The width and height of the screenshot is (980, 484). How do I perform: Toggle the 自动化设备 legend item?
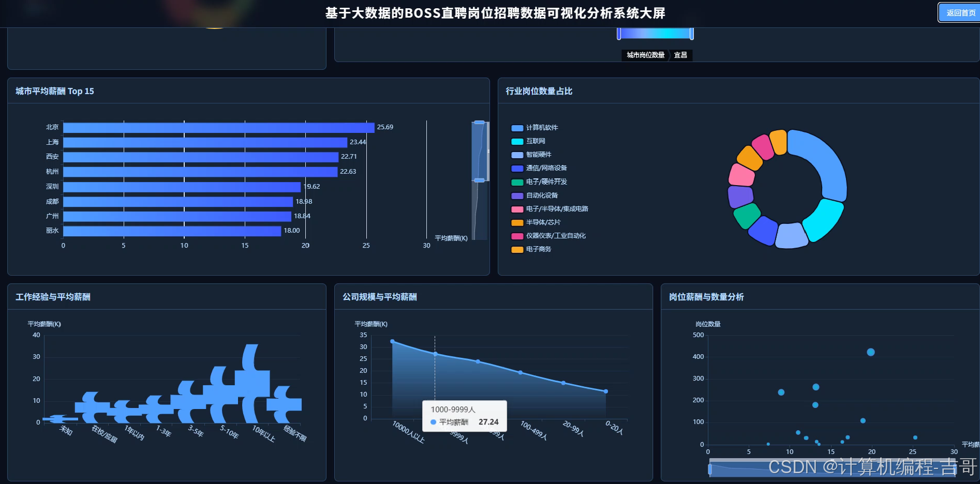534,195
